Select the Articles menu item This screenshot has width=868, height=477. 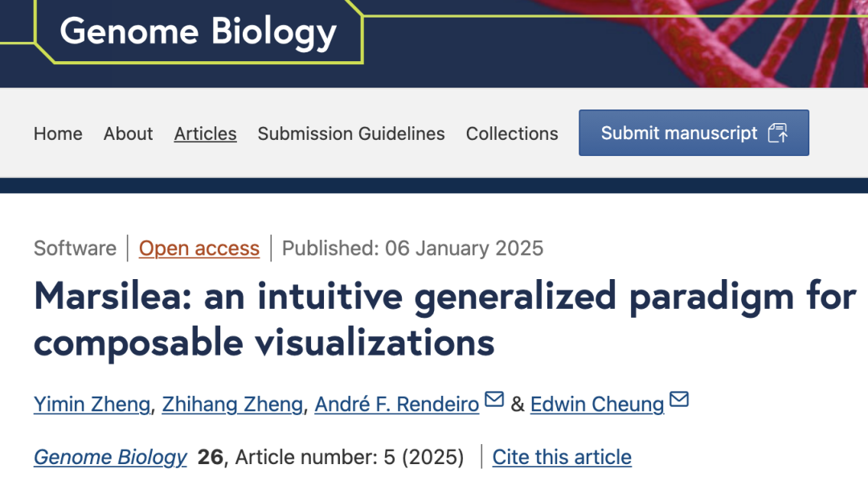[206, 134]
